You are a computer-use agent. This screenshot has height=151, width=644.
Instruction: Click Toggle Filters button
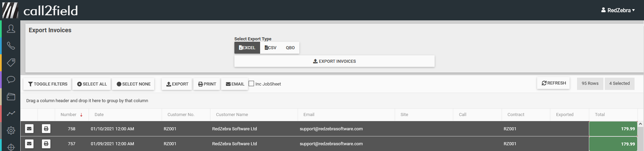[47, 84]
